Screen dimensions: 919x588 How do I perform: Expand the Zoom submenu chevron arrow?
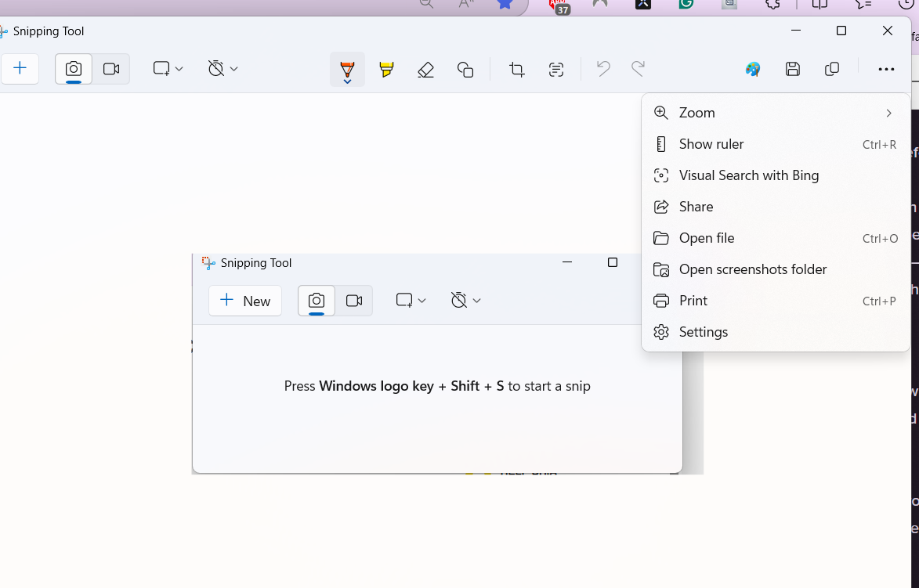point(889,113)
